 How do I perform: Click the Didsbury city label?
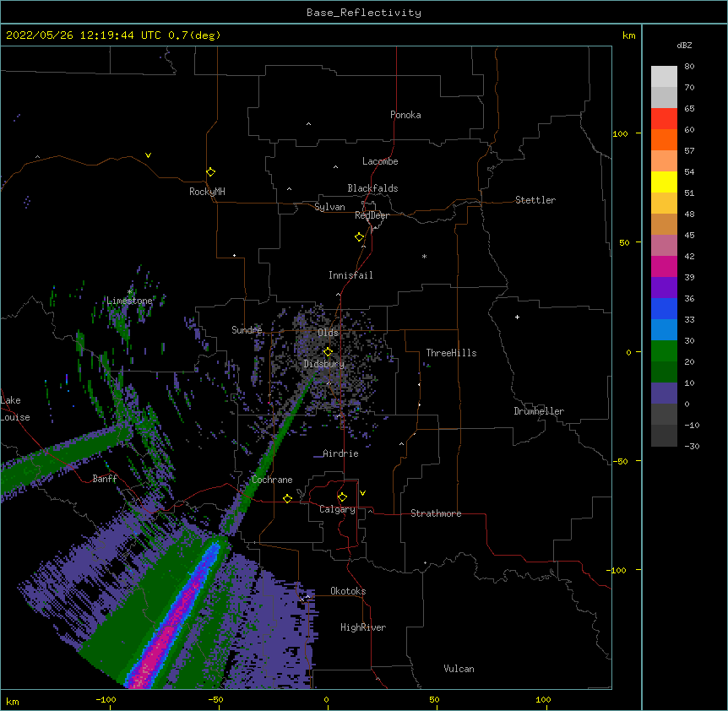coord(324,364)
